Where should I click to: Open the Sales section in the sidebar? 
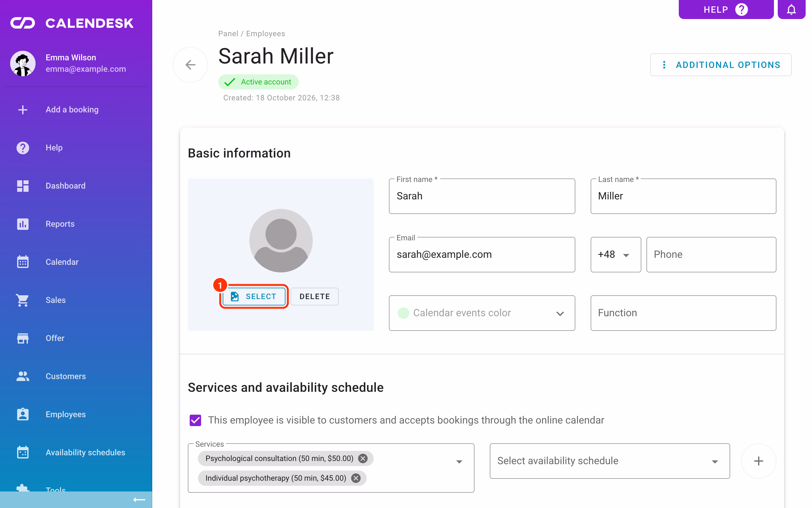(x=76, y=300)
